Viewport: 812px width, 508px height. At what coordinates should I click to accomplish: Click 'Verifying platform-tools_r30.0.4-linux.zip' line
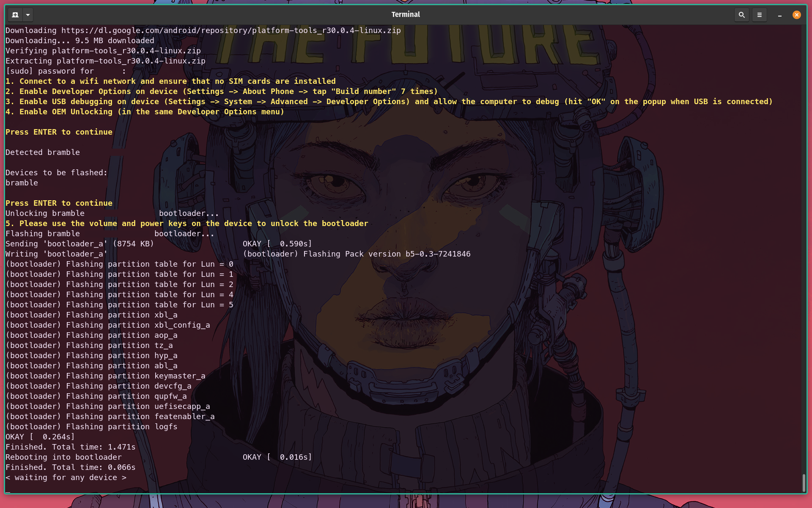pos(103,51)
